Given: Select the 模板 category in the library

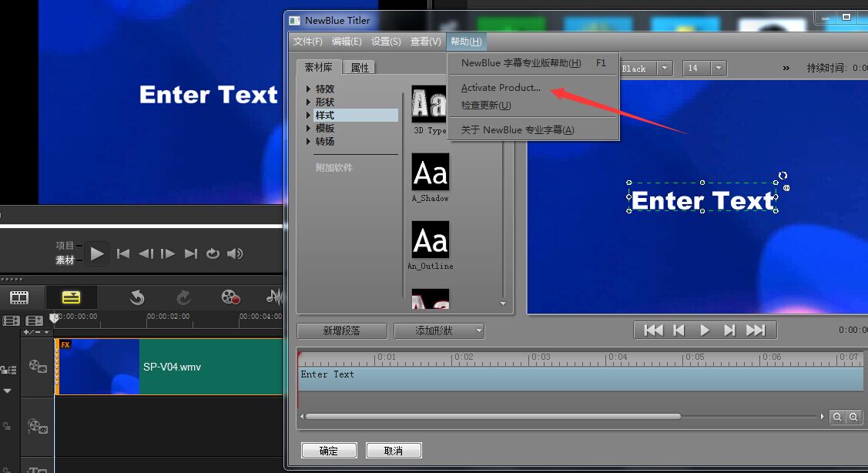Looking at the screenshot, I should (325, 129).
